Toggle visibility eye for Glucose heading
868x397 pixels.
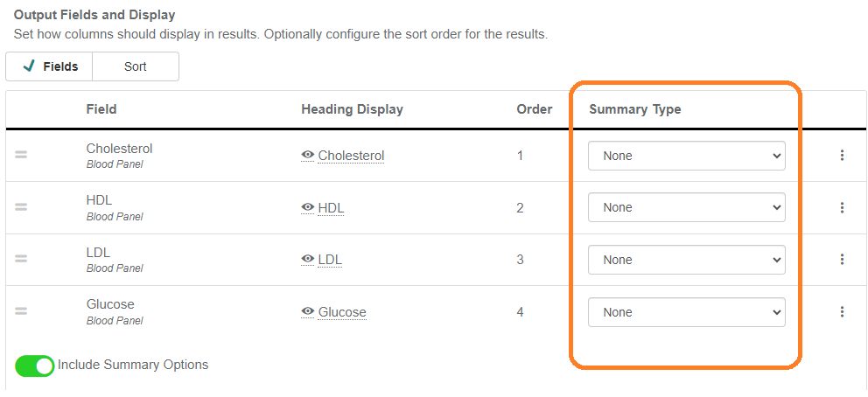pyautogui.click(x=308, y=311)
